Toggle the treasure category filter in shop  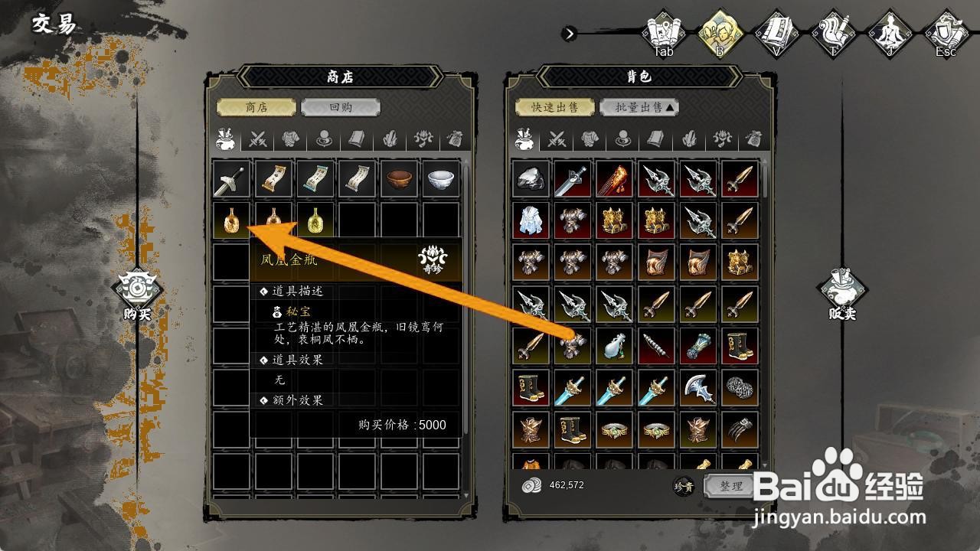click(x=423, y=139)
